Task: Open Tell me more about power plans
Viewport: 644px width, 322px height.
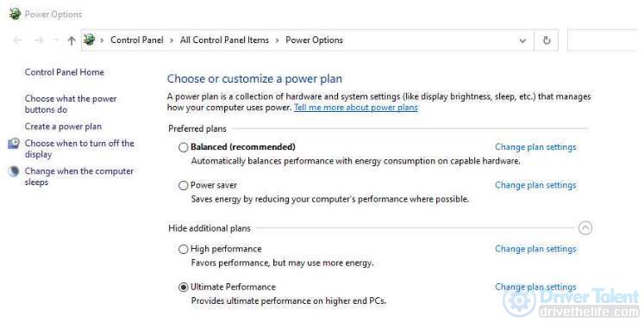Action: 356,108
